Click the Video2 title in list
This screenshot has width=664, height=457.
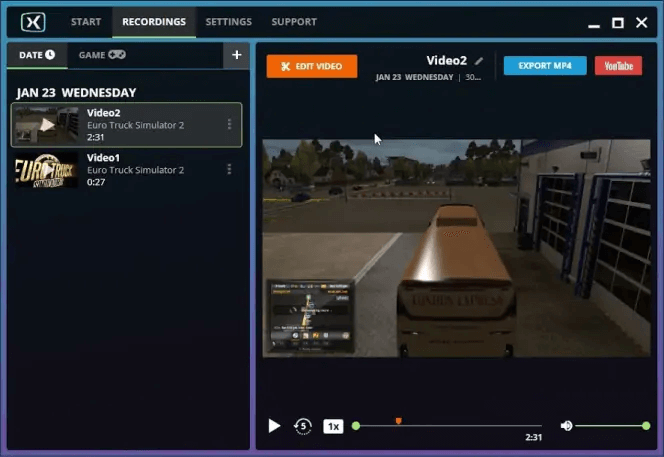click(104, 113)
